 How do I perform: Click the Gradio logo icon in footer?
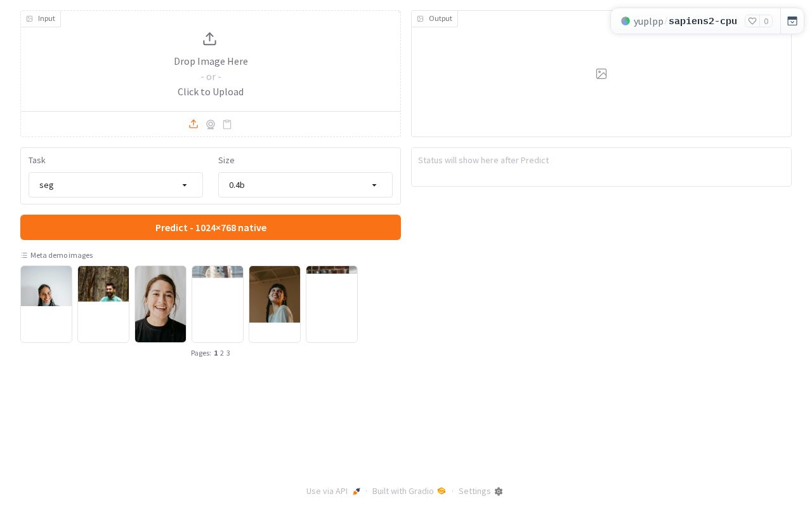pyautogui.click(x=442, y=491)
